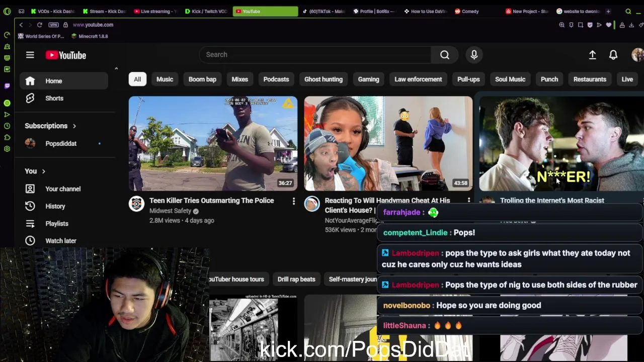Screen dimensions: 644x362
Task: Open the Trolling the Internet video thumbnail
Action: 561,144
